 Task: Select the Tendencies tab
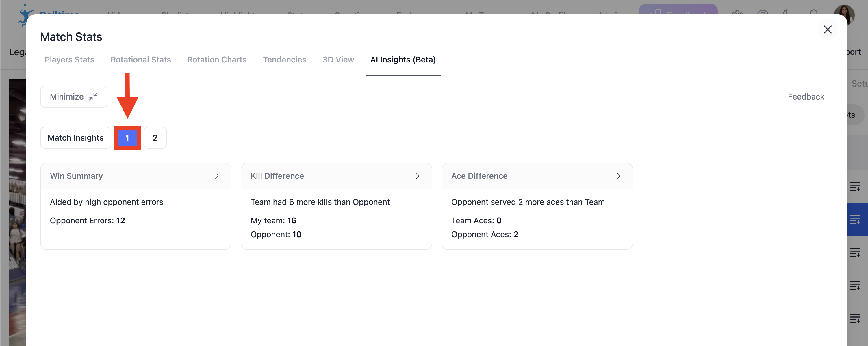(x=284, y=60)
